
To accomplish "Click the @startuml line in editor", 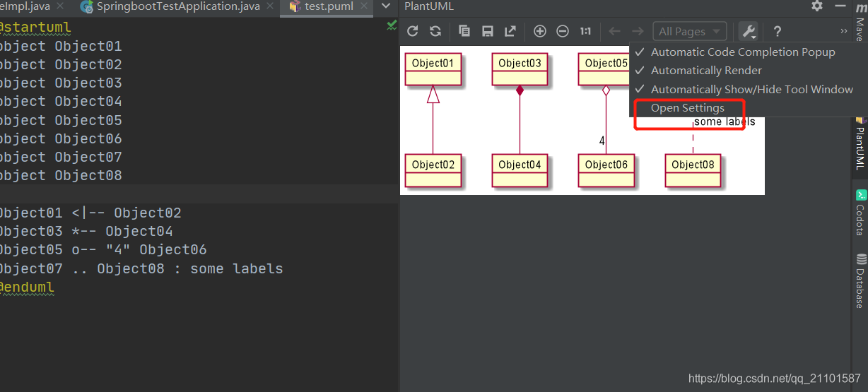I will [x=34, y=28].
